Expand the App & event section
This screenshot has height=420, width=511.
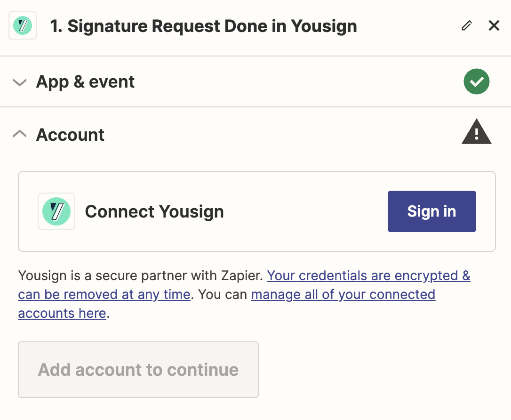(x=19, y=81)
